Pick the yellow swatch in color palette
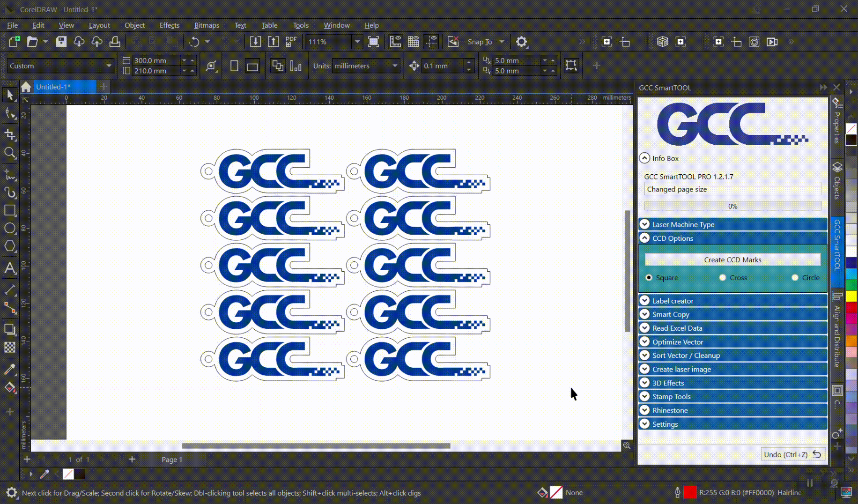Image resolution: width=858 pixels, height=504 pixels. pos(851,296)
